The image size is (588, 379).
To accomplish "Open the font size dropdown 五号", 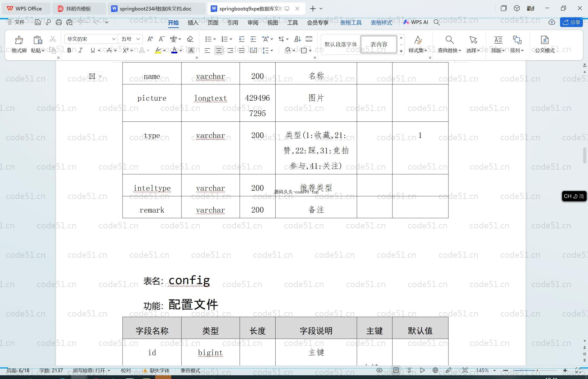I will [138, 39].
